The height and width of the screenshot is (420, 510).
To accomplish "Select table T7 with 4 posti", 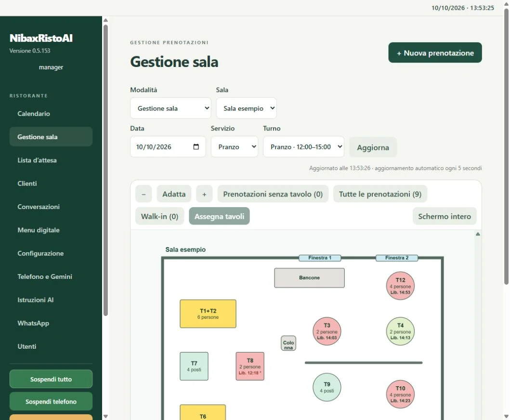I will click(x=194, y=367).
